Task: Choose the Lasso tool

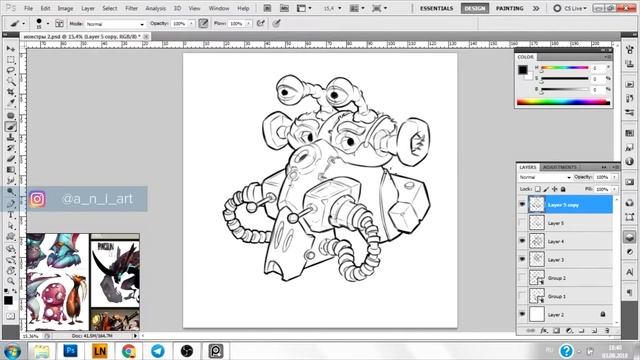Action: click(11, 70)
